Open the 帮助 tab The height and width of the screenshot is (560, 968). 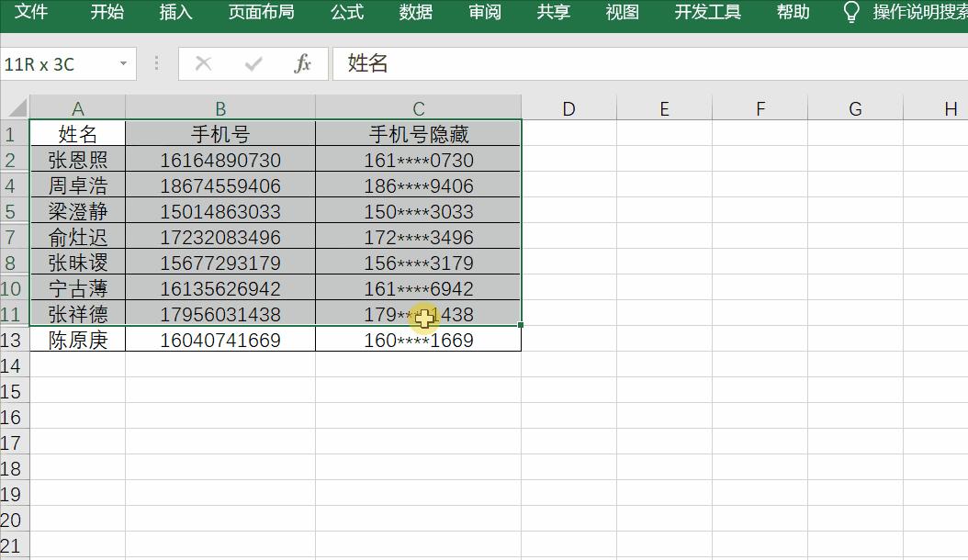[x=792, y=13]
